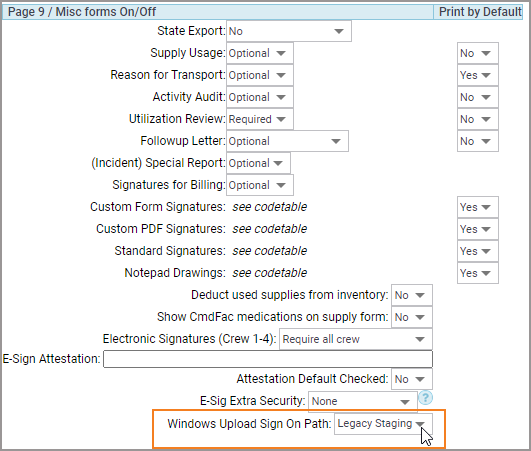Click the help icon beside E-Sig Extra Security
This screenshot has width=531, height=451.
coord(426,398)
